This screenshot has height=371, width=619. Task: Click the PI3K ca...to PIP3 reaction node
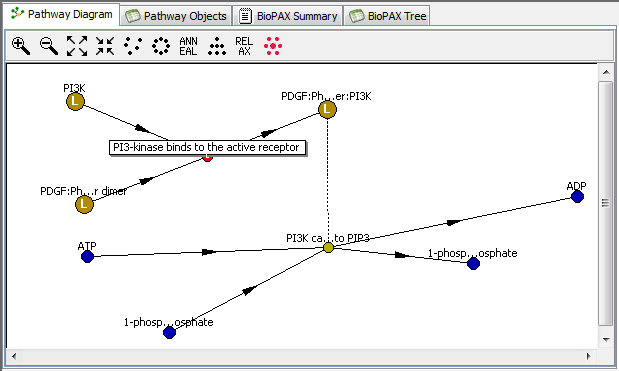click(328, 247)
